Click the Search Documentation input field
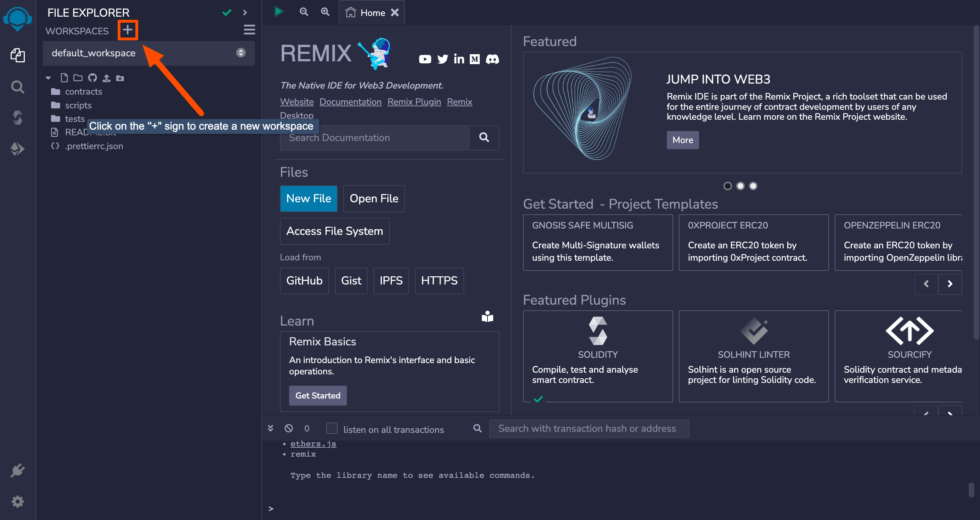 [374, 138]
